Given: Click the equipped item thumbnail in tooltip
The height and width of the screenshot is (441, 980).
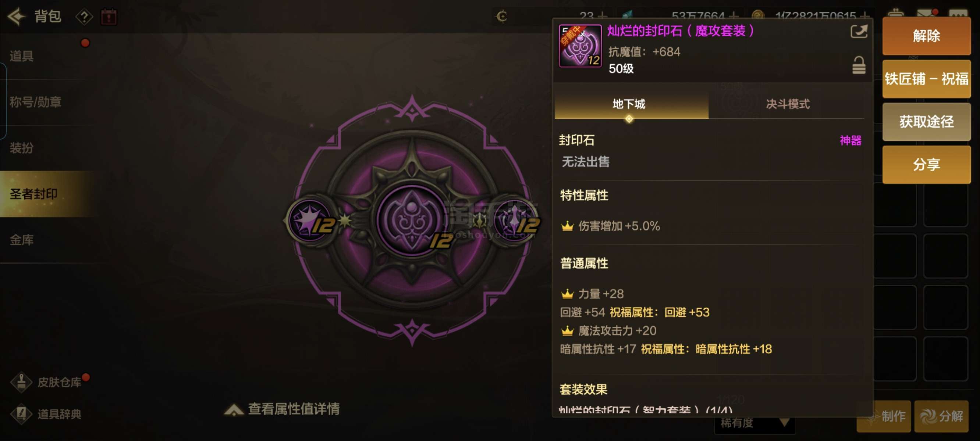Looking at the screenshot, I should (x=580, y=46).
